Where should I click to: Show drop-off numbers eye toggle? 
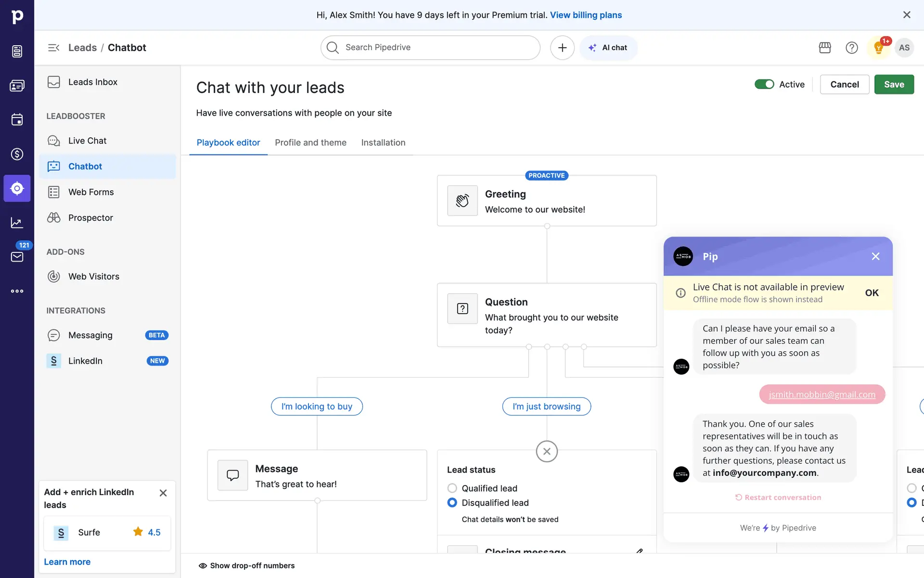[246, 565]
